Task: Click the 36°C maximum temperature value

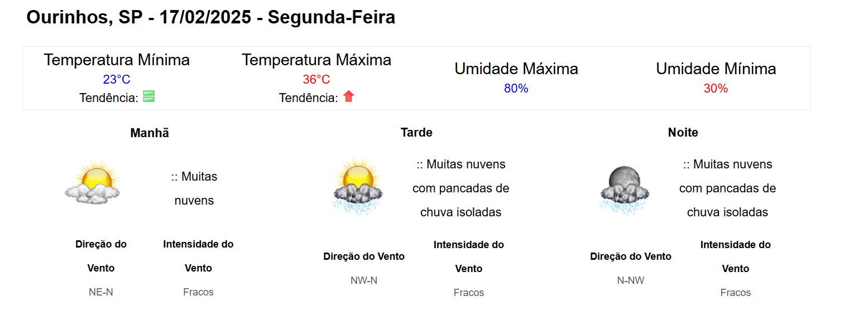Action: coord(316,79)
